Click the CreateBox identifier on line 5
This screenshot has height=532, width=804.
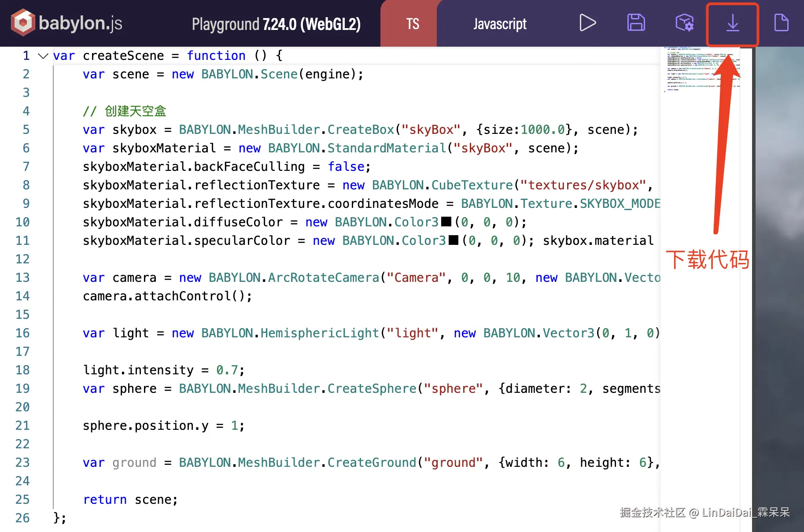(x=361, y=129)
